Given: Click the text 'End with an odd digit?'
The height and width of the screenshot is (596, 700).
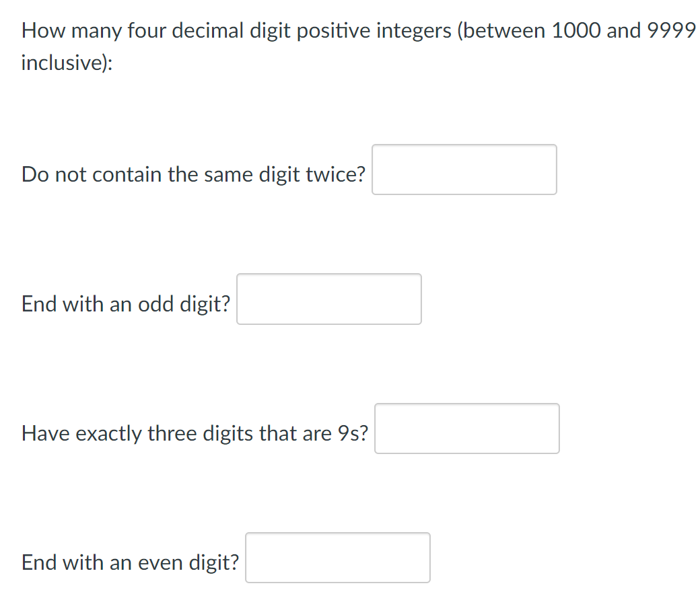Looking at the screenshot, I should pyautogui.click(x=125, y=303).
